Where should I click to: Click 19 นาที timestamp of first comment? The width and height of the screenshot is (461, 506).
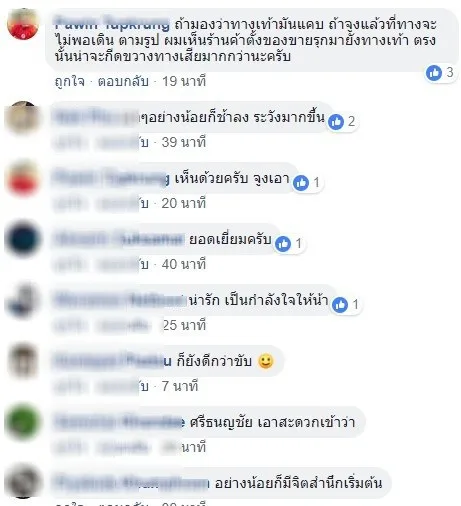(x=184, y=81)
